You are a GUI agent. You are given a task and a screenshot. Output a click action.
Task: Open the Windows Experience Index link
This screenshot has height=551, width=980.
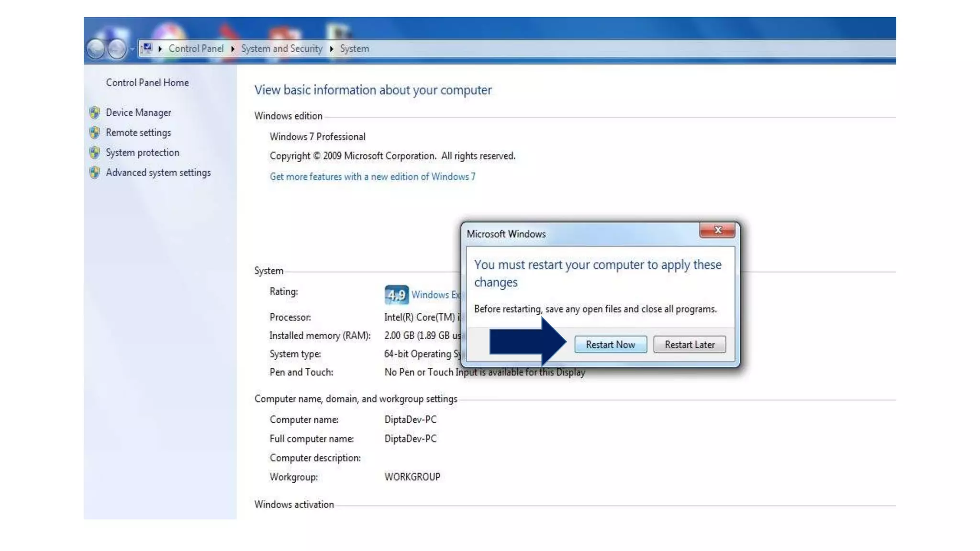434,295
